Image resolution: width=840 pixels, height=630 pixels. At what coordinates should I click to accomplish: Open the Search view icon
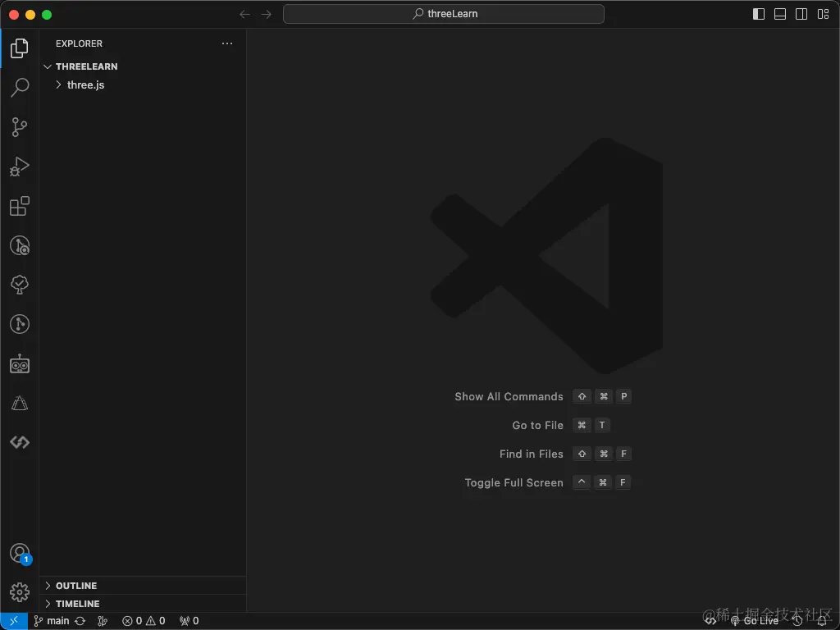pyautogui.click(x=20, y=87)
